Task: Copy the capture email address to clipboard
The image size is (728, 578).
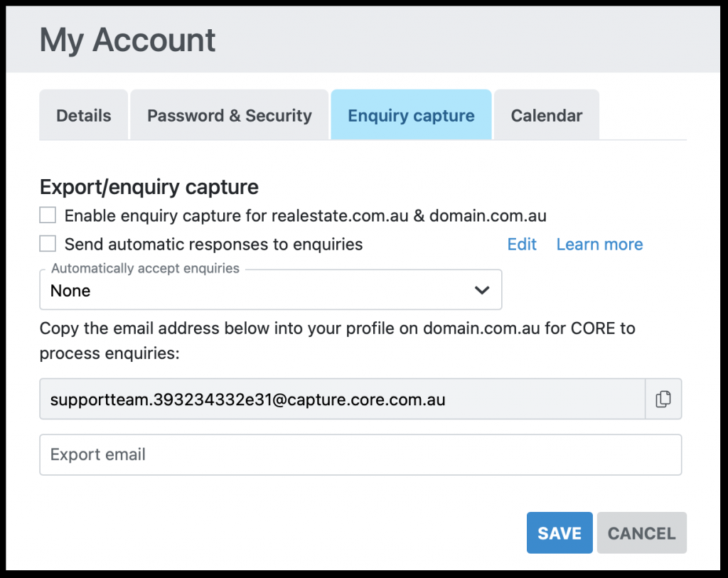Action: click(663, 400)
